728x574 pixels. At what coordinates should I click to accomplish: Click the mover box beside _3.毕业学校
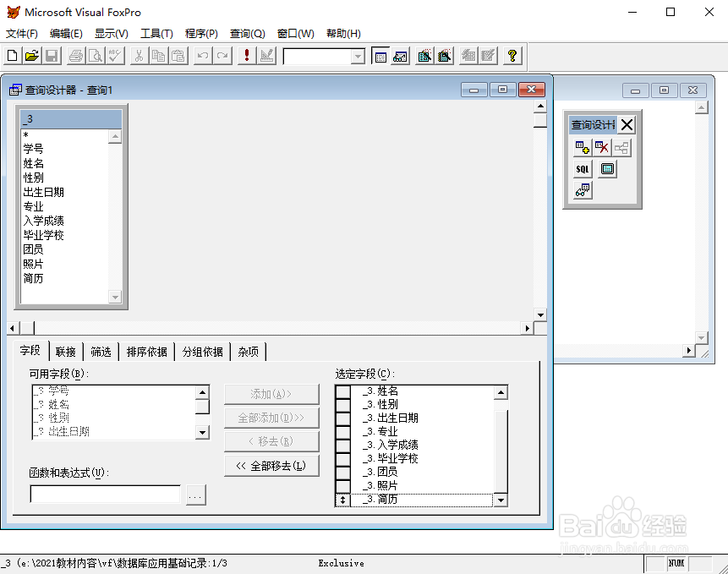click(342, 459)
